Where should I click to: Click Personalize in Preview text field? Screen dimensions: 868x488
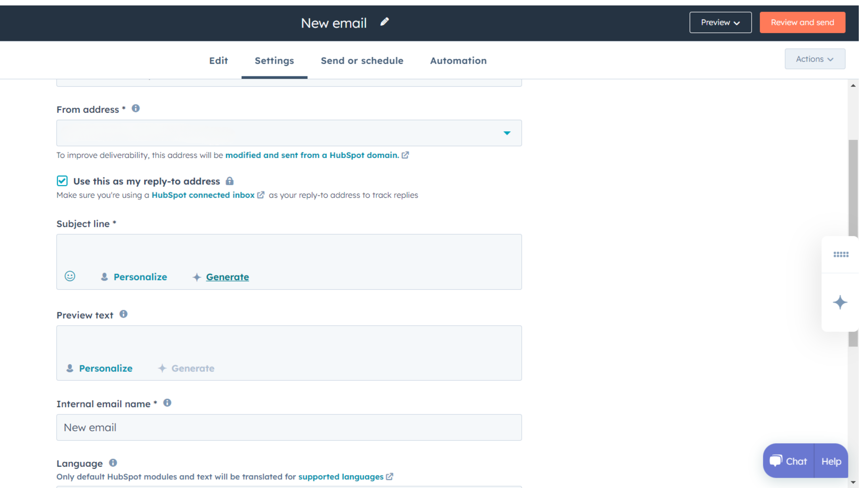(x=106, y=368)
